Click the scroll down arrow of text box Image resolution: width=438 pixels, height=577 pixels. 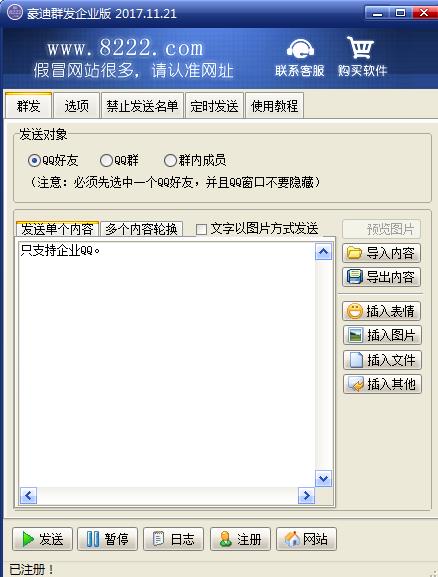324,478
